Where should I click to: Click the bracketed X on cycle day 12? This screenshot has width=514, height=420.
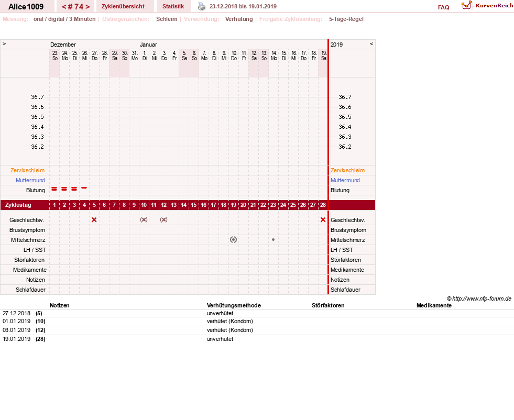[163, 220]
